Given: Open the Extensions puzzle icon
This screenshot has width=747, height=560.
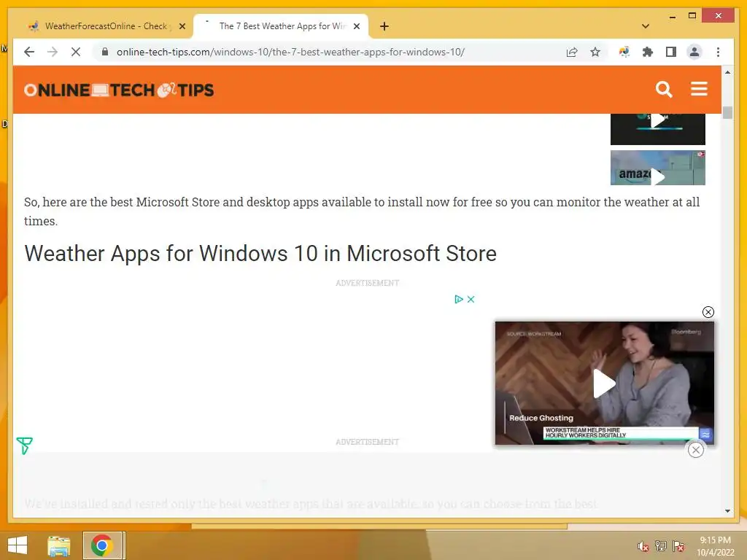Looking at the screenshot, I should tap(648, 52).
